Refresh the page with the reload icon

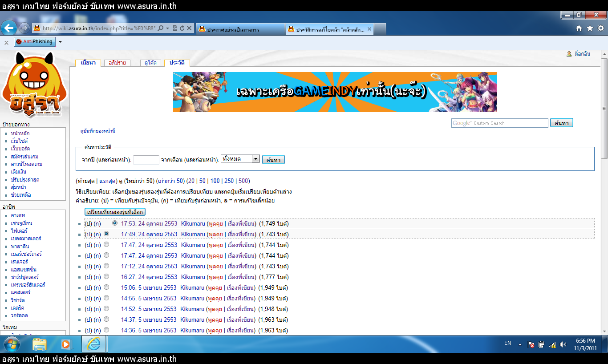pyautogui.click(x=182, y=28)
